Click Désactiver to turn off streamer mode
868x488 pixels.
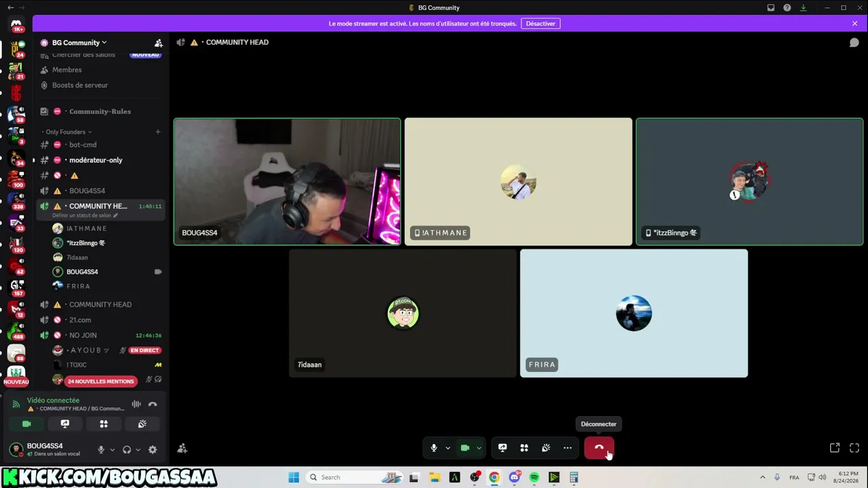(540, 24)
